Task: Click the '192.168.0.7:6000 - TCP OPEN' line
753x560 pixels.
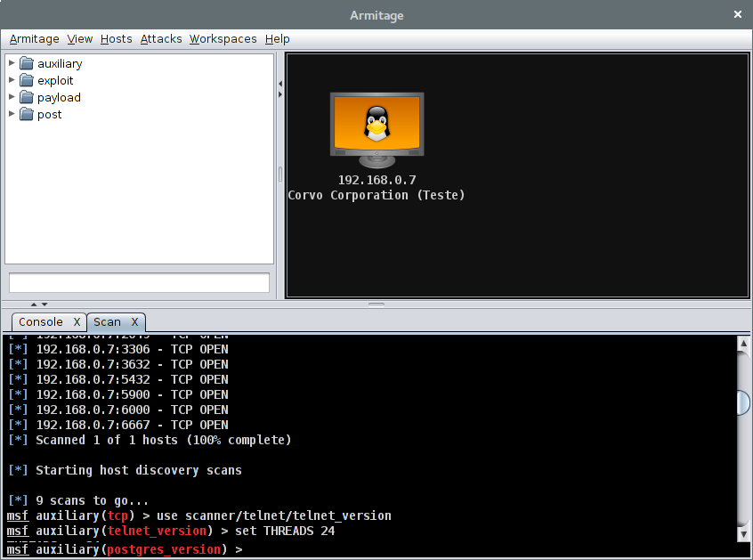Action: point(118,410)
